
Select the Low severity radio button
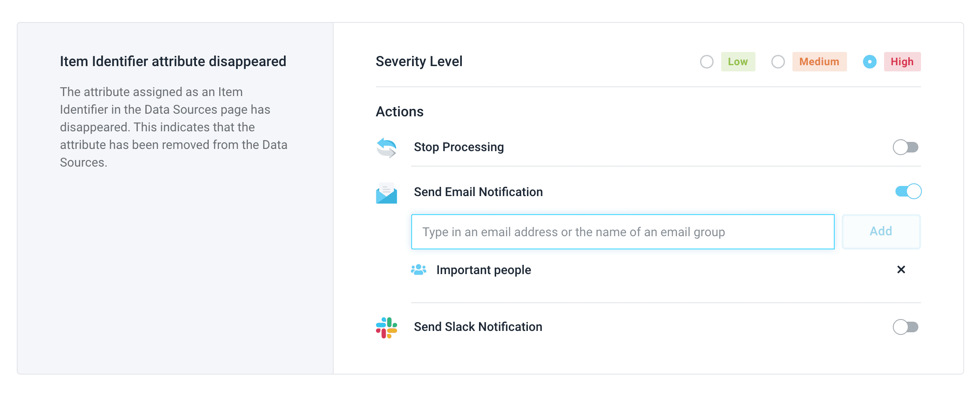point(707,62)
